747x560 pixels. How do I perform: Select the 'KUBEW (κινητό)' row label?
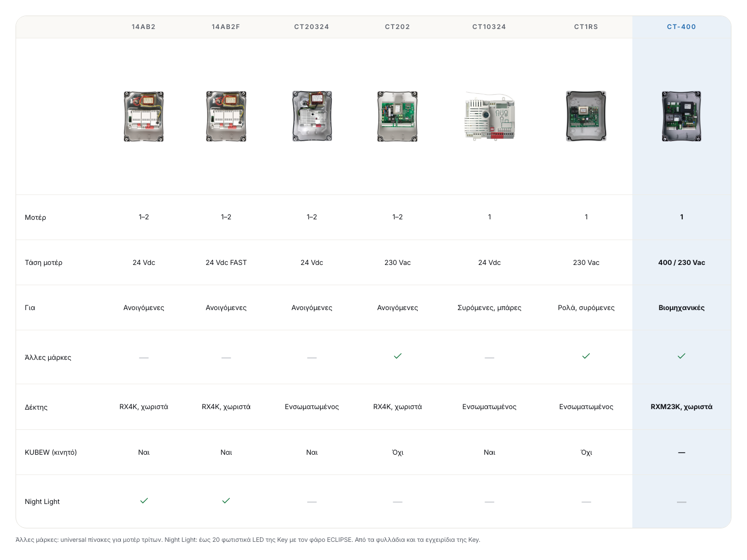coord(51,452)
